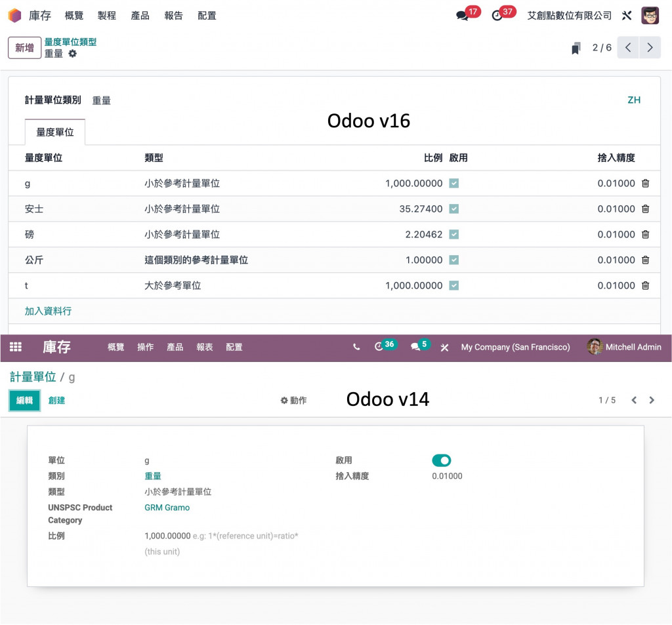Sort by 比例 column header

(x=433, y=157)
